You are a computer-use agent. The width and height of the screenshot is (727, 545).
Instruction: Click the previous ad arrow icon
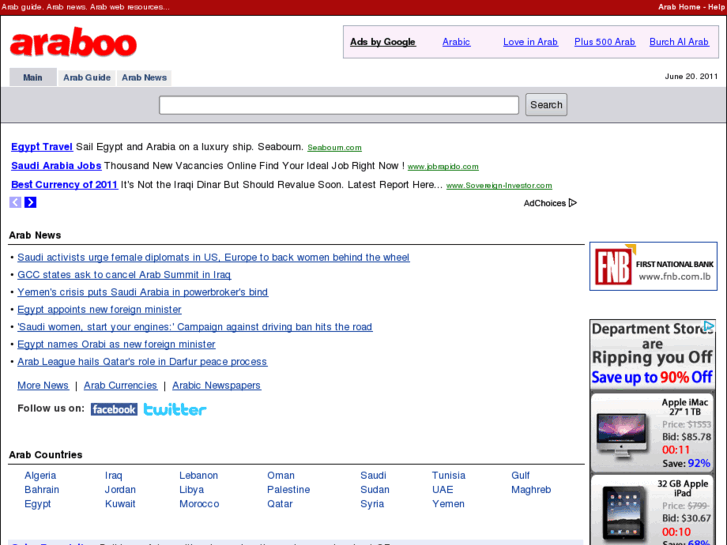(x=15, y=202)
